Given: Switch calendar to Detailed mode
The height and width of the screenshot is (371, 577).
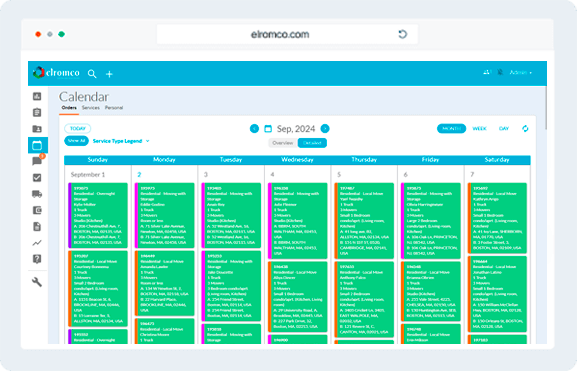Looking at the screenshot, I should [312, 143].
